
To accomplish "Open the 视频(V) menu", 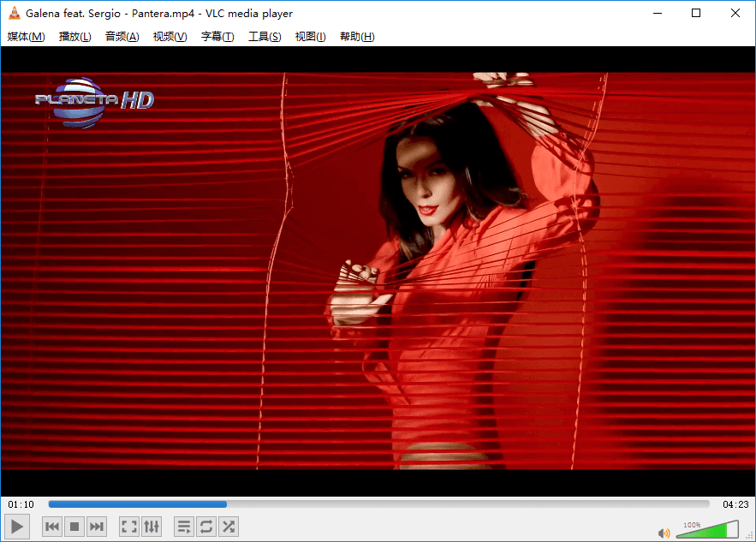I will 170,37.
